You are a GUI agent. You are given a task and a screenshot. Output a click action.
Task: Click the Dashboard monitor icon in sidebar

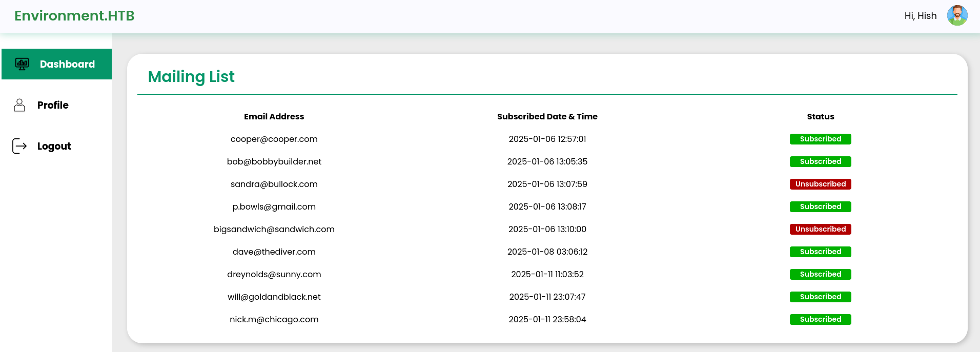pyautogui.click(x=22, y=64)
